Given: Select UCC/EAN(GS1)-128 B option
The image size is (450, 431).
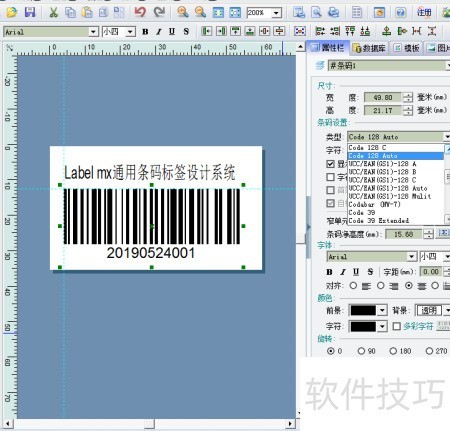Looking at the screenshot, I should pyautogui.click(x=395, y=172).
